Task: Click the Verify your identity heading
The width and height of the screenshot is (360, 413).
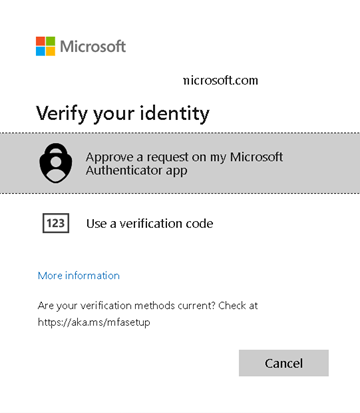Action: click(123, 114)
